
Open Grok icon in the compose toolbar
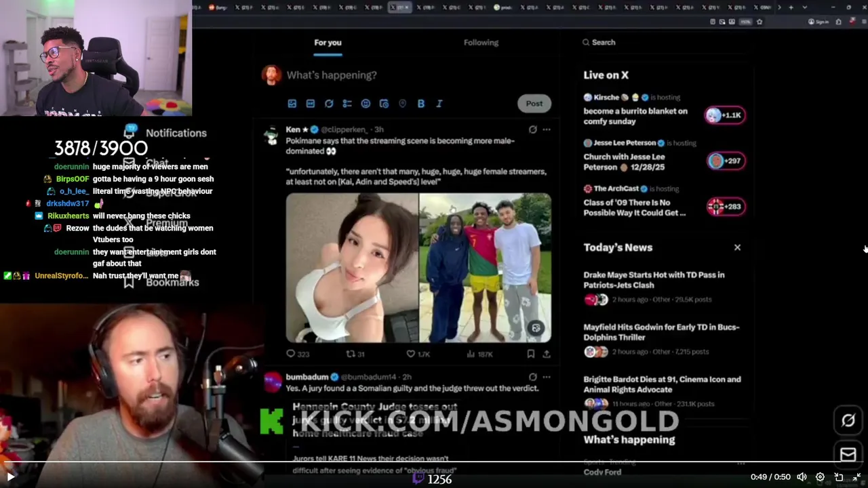[329, 104]
